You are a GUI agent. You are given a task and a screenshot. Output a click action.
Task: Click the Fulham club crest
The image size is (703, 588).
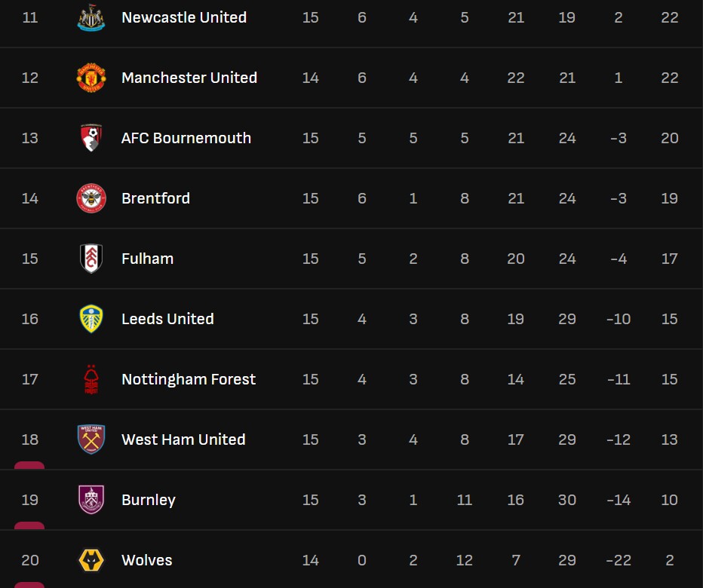91,259
